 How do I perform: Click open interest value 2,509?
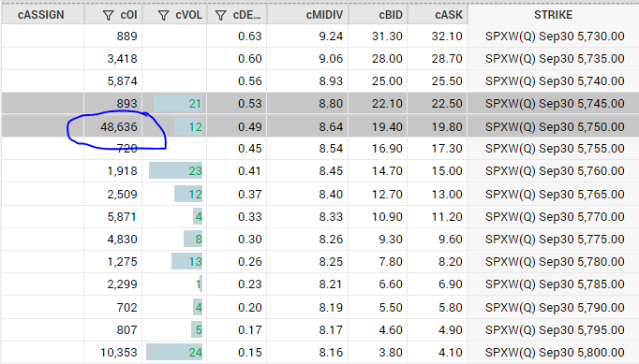122,195
